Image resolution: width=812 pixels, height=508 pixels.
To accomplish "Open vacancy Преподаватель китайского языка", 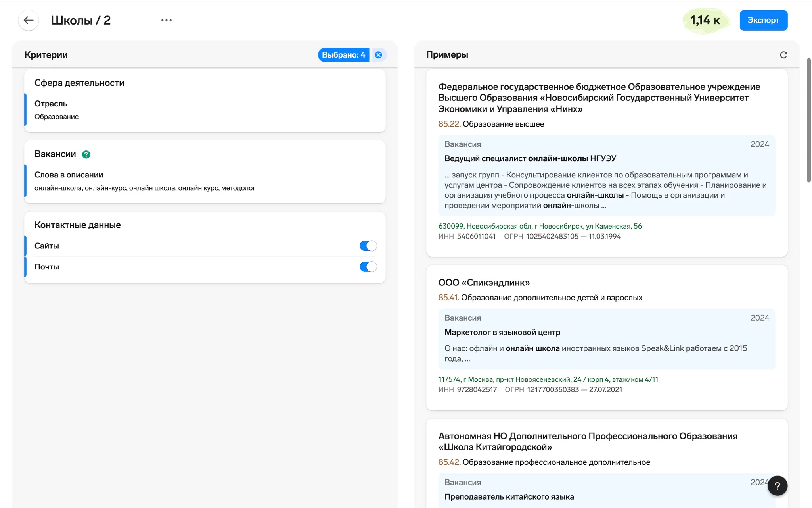I will (509, 497).
